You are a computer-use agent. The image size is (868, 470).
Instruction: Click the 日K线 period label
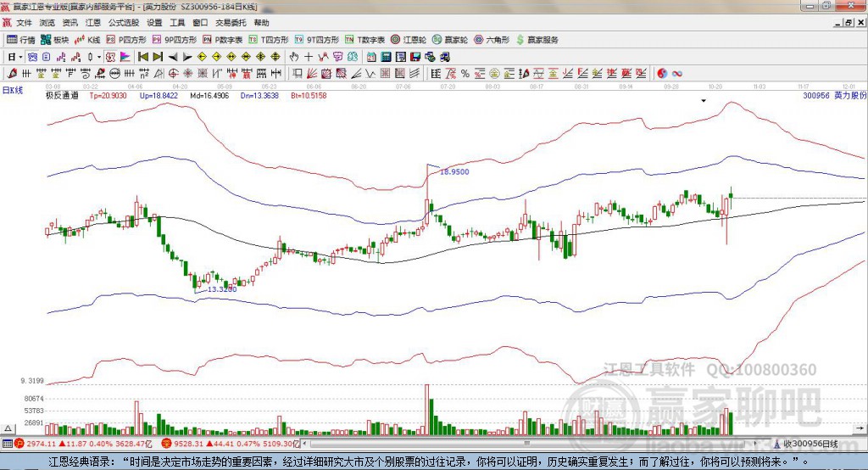click(13, 90)
